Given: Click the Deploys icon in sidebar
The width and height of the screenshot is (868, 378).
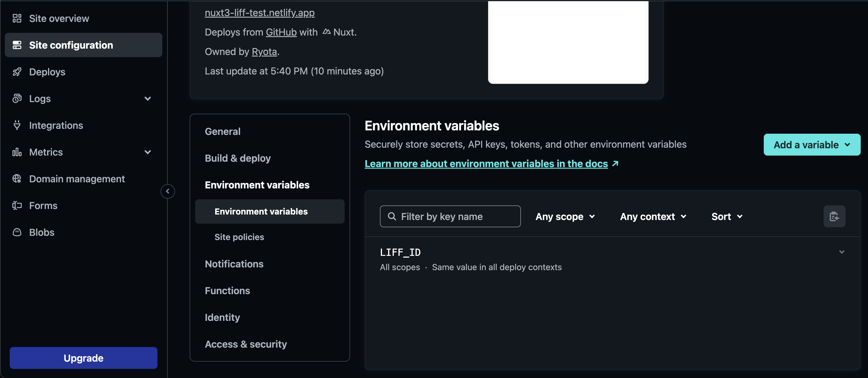Looking at the screenshot, I should pos(17,71).
